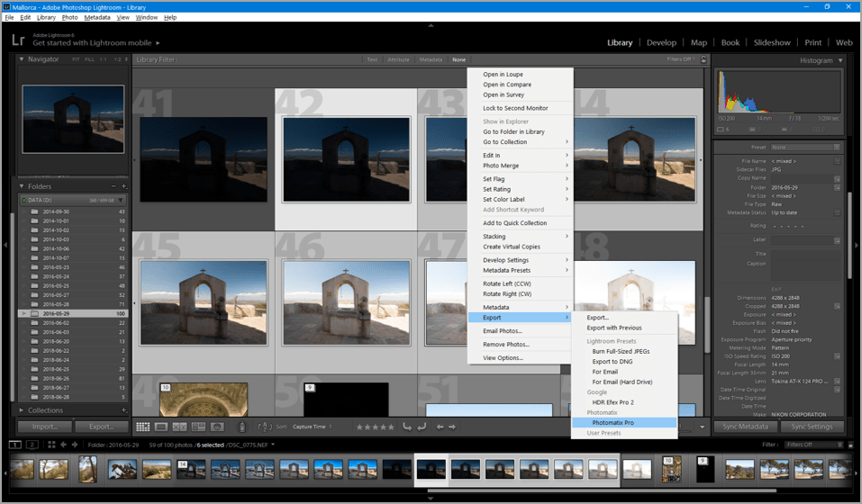Choose Photomatix Pro from Export submenu
The width and height of the screenshot is (862, 504).
pyautogui.click(x=612, y=422)
